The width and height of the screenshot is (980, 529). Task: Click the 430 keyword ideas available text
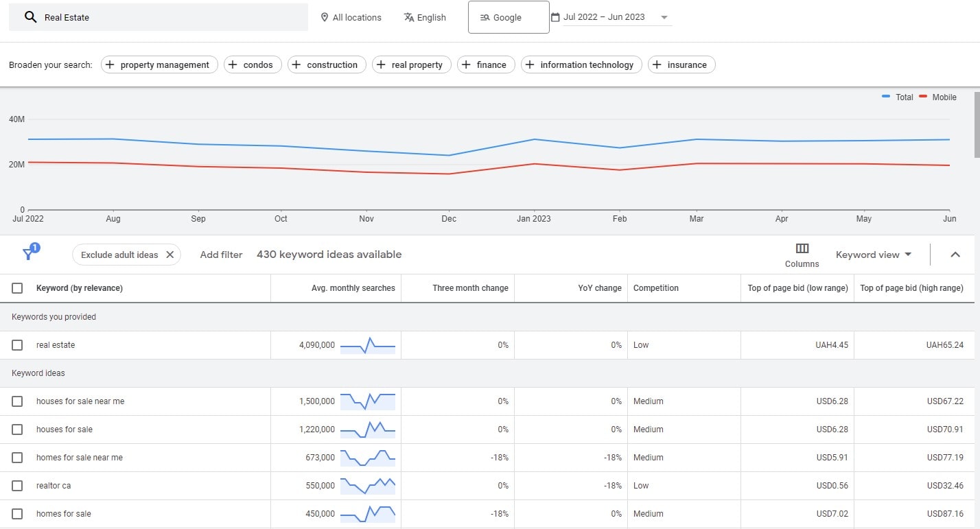pos(329,255)
